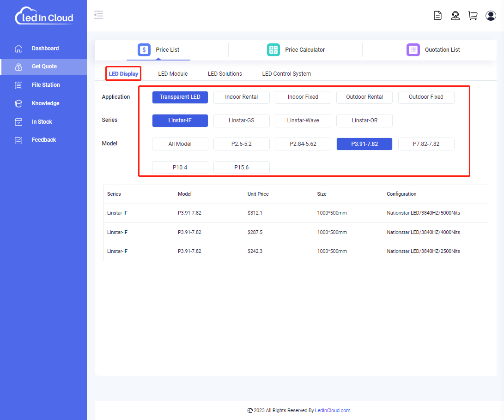This screenshot has width=504, height=420.
Task: Switch to the LED Control System tab
Action: coord(286,74)
